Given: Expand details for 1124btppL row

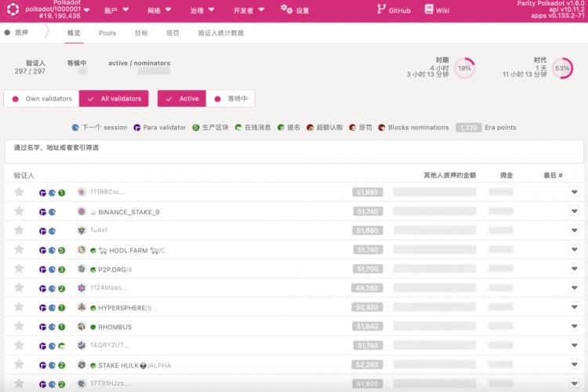Looking at the screenshot, I should pyautogui.click(x=575, y=288).
